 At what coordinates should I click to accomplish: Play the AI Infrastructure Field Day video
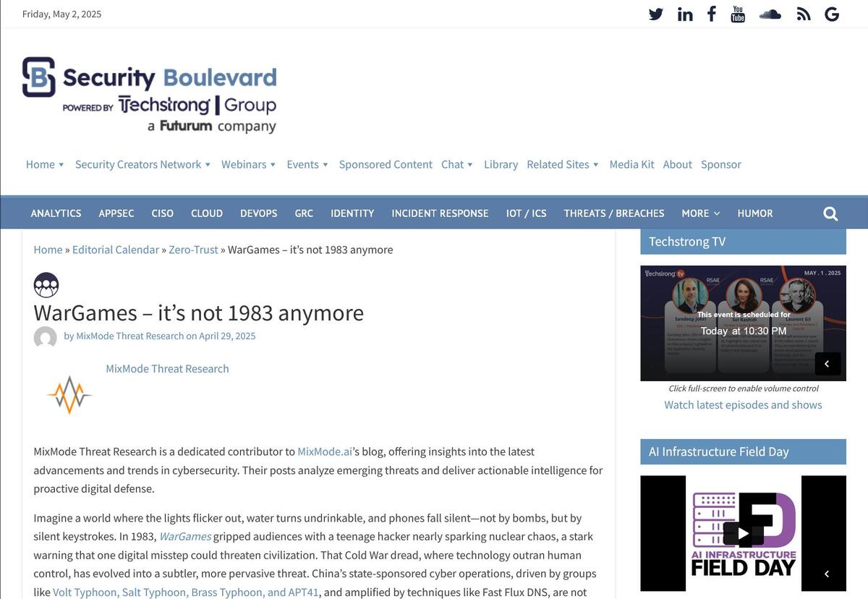click(743, 534)
